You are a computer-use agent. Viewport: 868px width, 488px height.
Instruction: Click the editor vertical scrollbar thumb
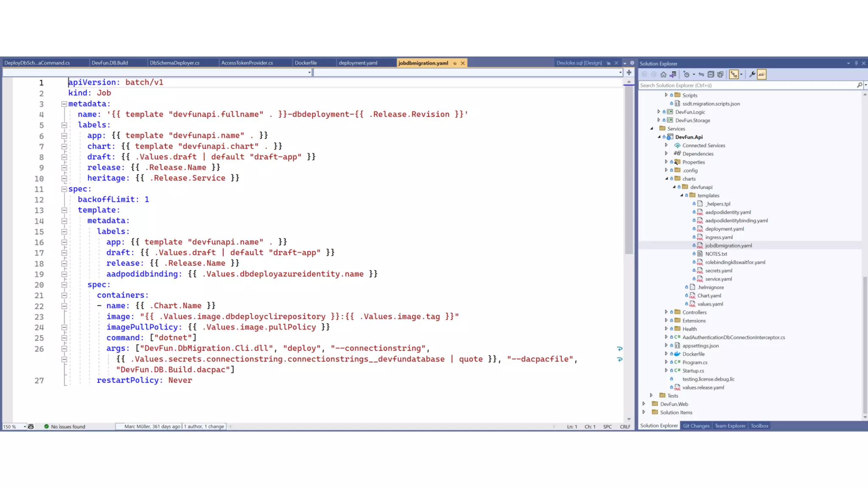(x=629, y=169)
